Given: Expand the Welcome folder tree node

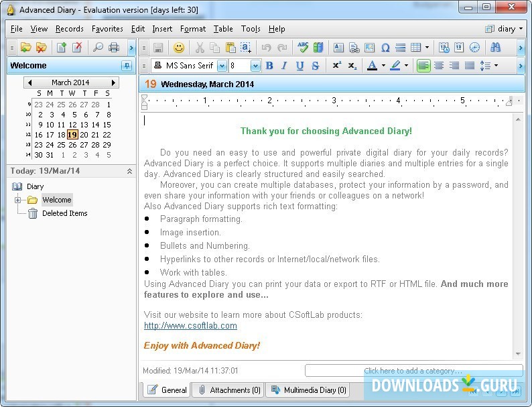Looking at the screenshot, I should 17,200.
